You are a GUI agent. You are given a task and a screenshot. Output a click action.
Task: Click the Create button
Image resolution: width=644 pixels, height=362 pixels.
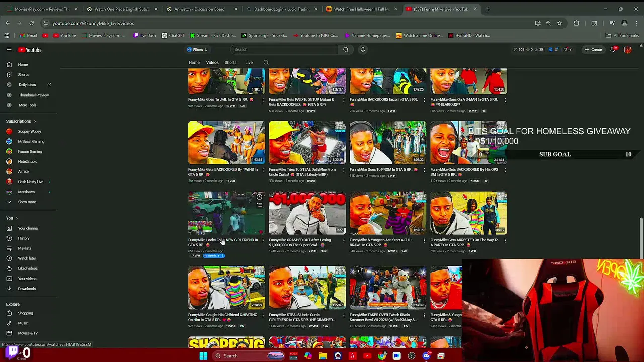[x=593, y=50]
